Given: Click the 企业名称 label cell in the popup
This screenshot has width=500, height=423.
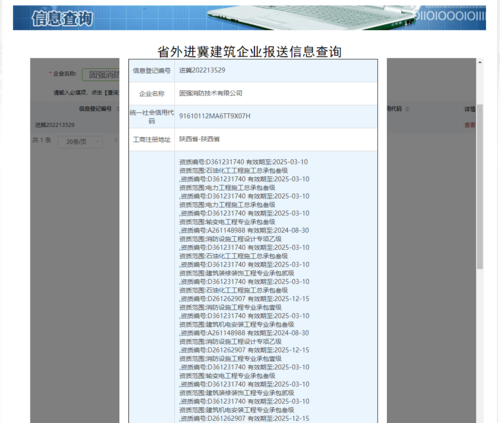Looking at the screenshot, I should (x=152, y=94).
